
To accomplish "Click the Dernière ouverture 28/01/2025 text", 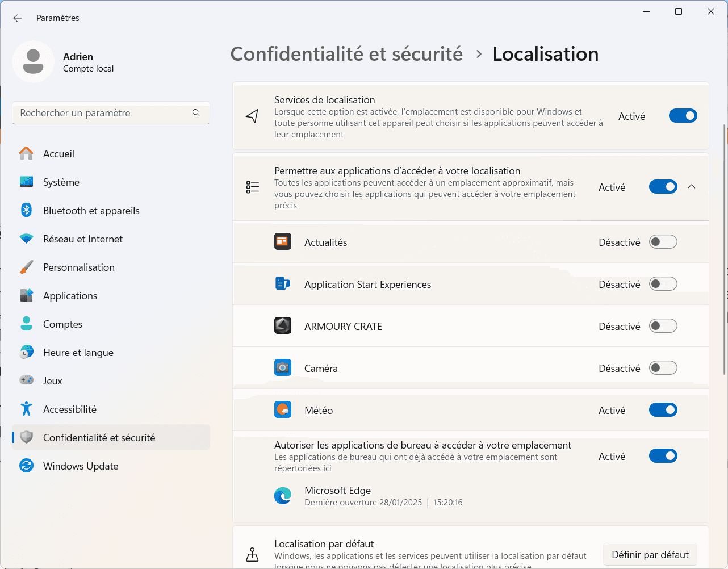I will pyautogui.click(x=363, y=503).
